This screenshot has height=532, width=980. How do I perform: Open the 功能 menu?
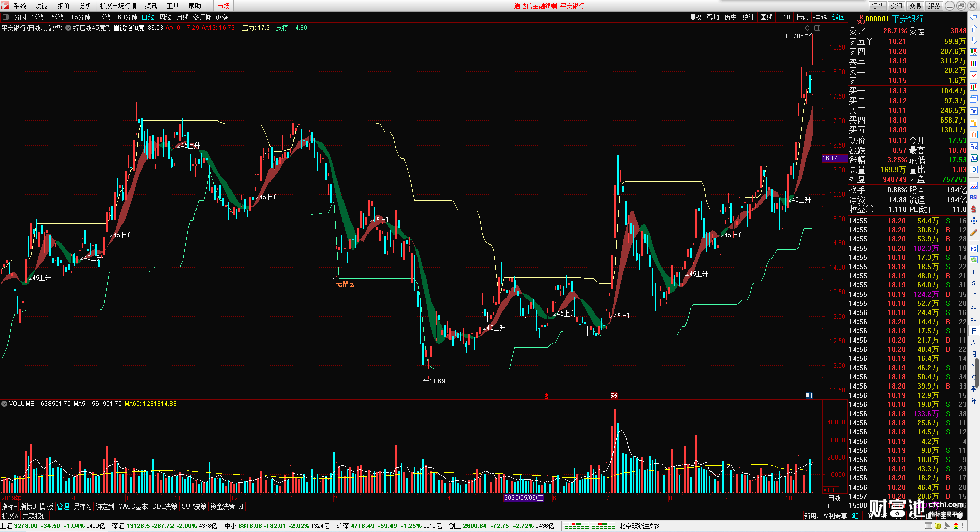click(x=42, y=6)
